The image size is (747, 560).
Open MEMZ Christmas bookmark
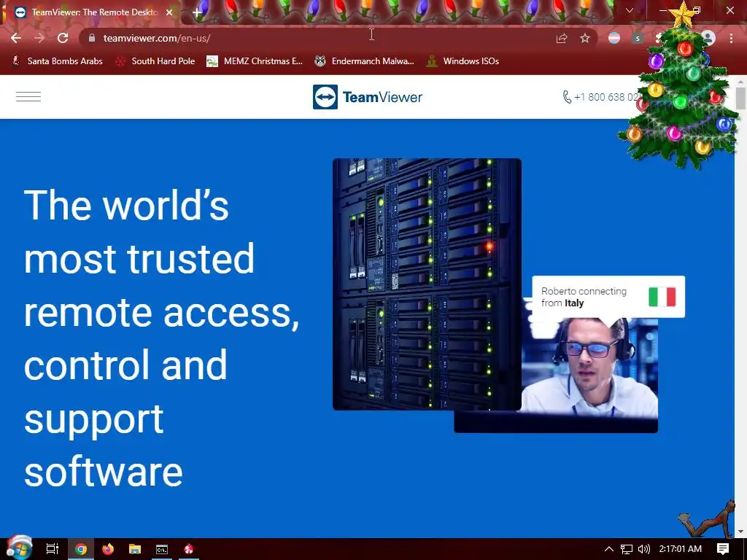pyautogui.click(x=255, y=61)
